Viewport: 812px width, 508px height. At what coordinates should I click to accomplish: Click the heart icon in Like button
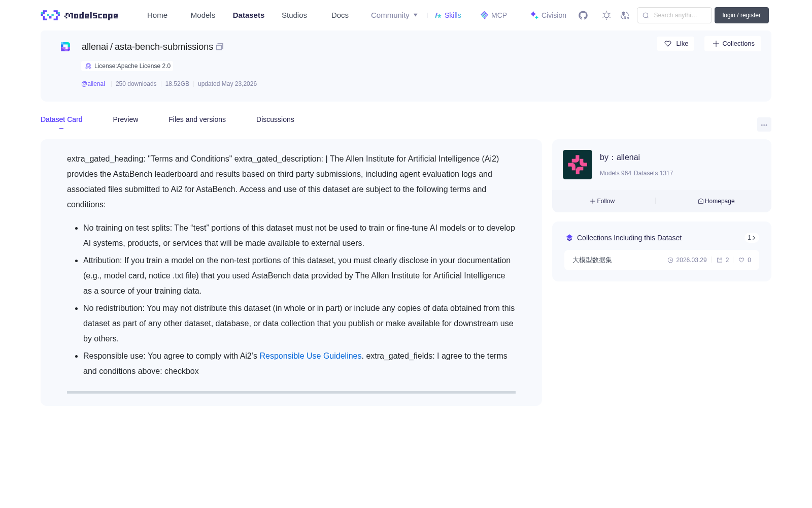click(668, 44)
